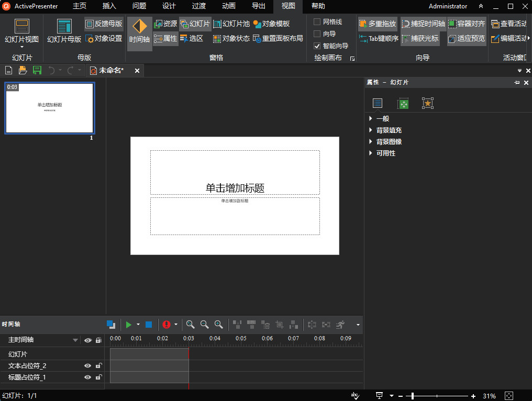Switch to the slide properties list tab
Viewport: 532px width, 401px height.
(x=378, y=103)
